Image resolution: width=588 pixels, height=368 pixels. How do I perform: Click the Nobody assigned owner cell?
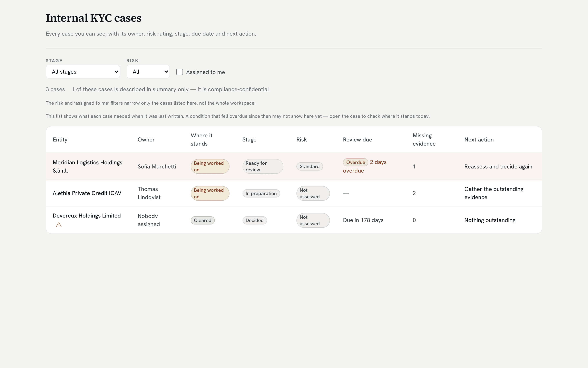(149, 220)
